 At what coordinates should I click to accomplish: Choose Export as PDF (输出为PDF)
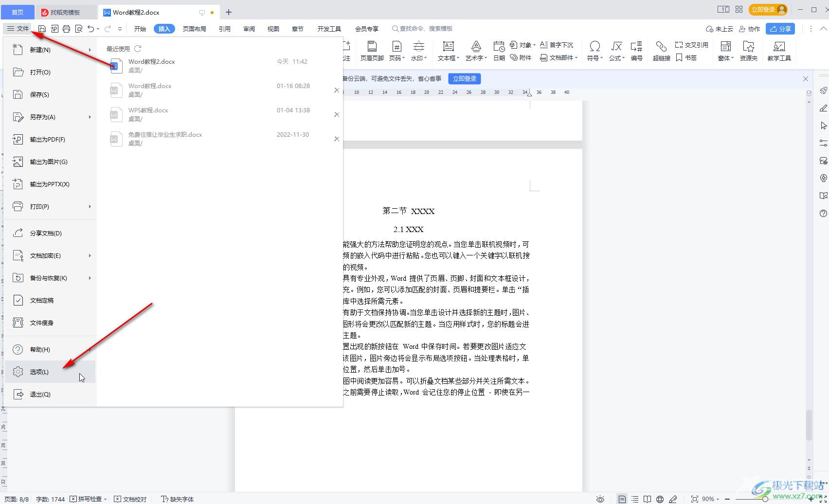coord(50,139)
